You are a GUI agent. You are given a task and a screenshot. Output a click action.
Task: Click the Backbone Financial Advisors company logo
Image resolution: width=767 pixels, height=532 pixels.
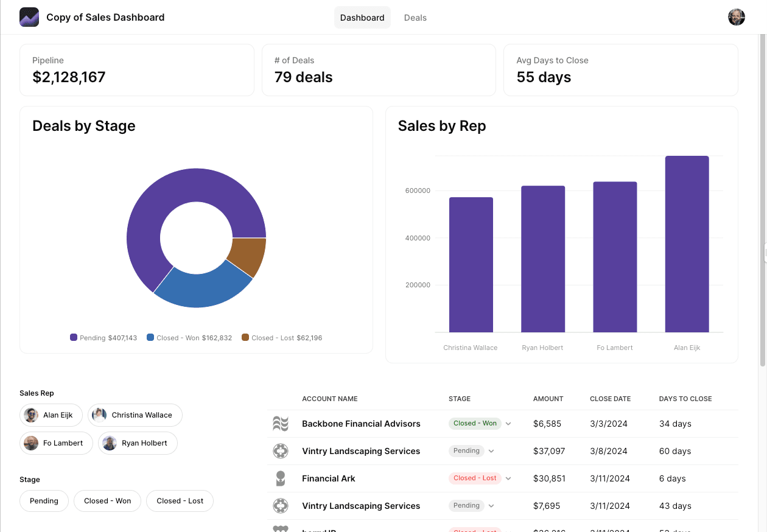281,423
